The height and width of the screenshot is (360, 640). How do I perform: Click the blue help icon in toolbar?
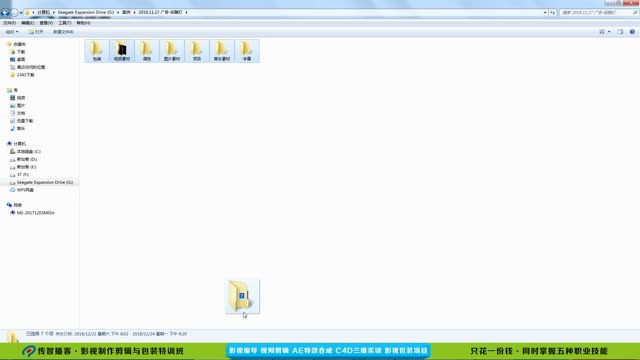[632, 32]
